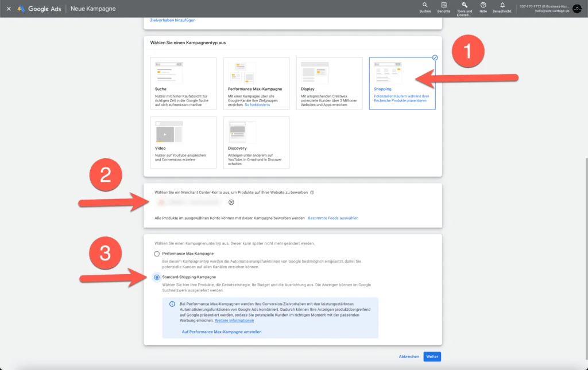Click help icon beside Merchant Center prompt
This screenshot has width=588, height=370.
tap(312, 193)
